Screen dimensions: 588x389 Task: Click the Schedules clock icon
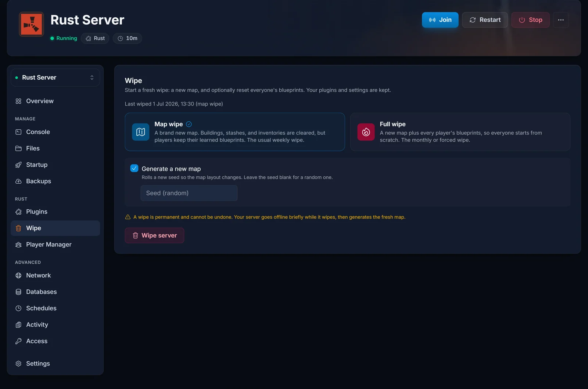tap(18, 308)
